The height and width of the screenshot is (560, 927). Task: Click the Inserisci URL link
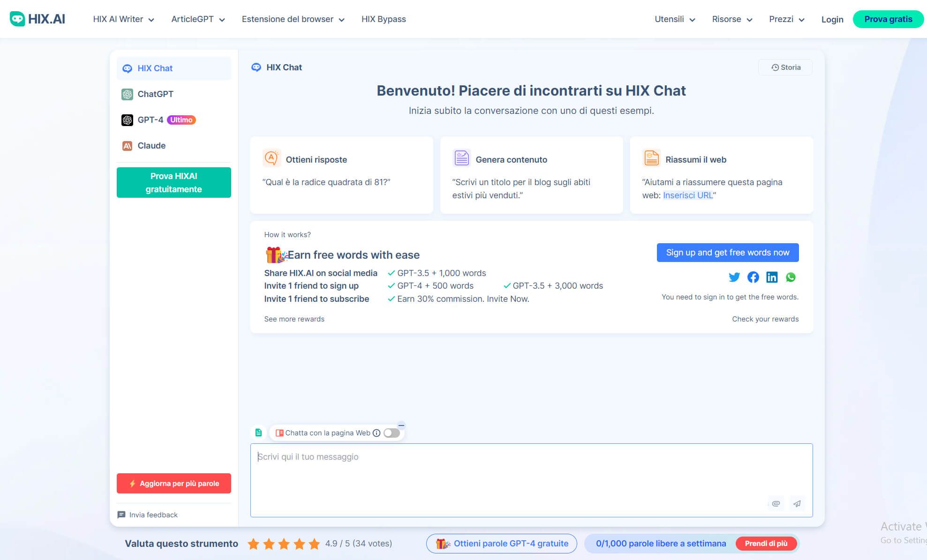[688, 195]
